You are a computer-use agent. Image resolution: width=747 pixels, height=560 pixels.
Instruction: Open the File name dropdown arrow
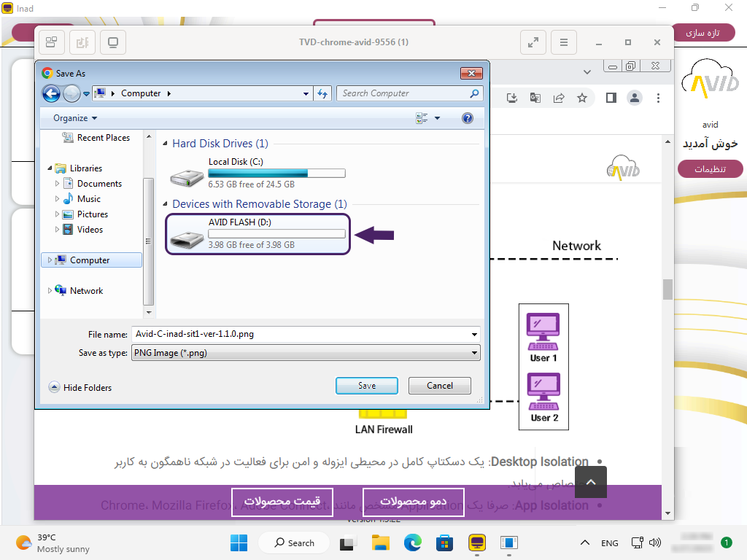(474, 334)
